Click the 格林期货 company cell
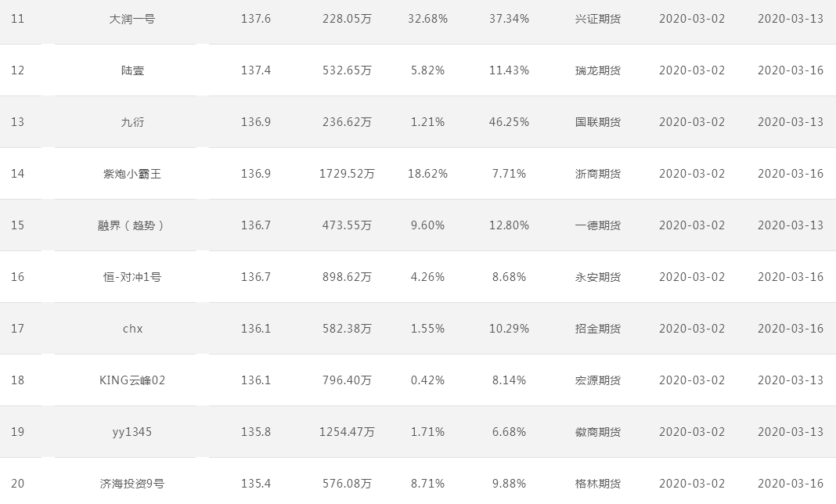The width and height of the screenshot is (836, 504). coord(598,484)
